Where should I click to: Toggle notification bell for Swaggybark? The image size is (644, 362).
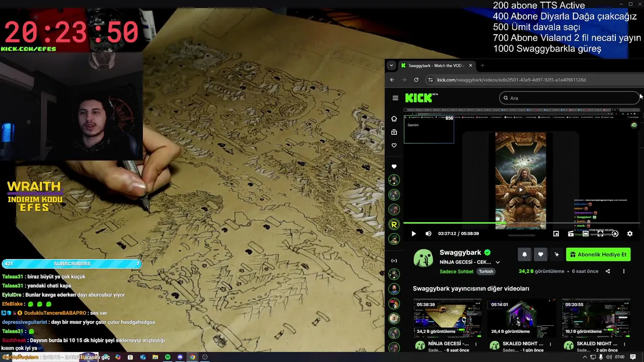524,254
